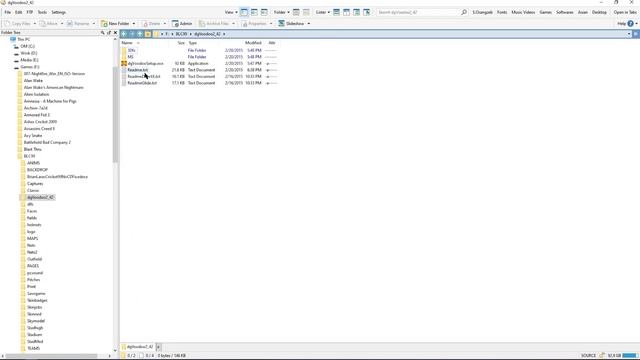Sort by the Name column header

(x=127, y=43)
